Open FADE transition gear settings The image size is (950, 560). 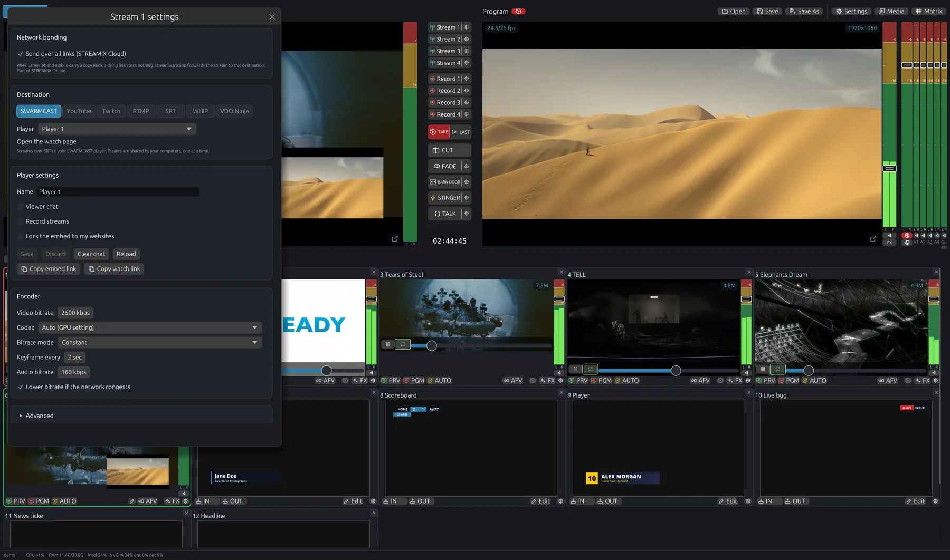(x=467, y=166)
